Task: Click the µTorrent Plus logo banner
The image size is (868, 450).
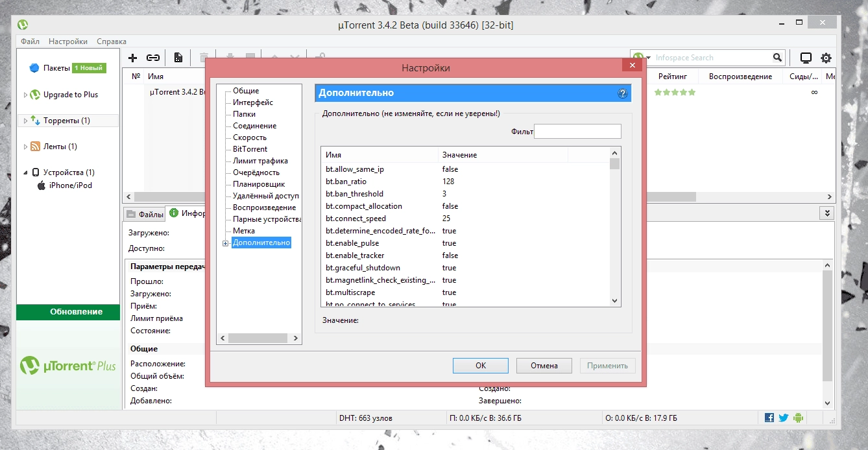Action: pos(68,365)
